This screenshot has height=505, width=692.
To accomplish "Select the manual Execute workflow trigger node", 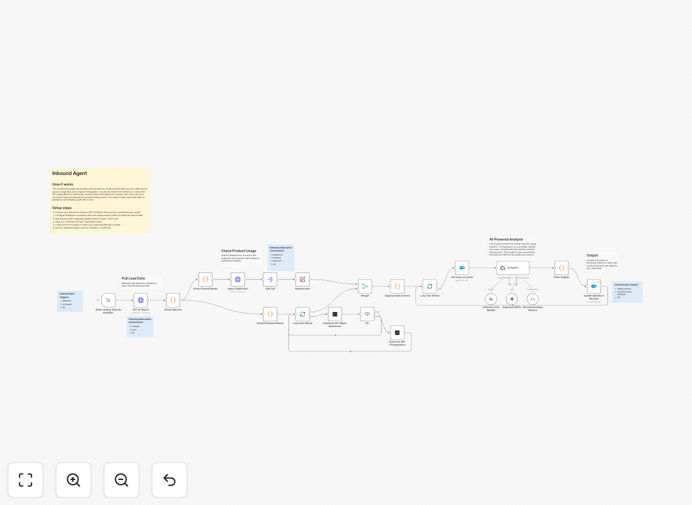I will (x=108, y=300).
